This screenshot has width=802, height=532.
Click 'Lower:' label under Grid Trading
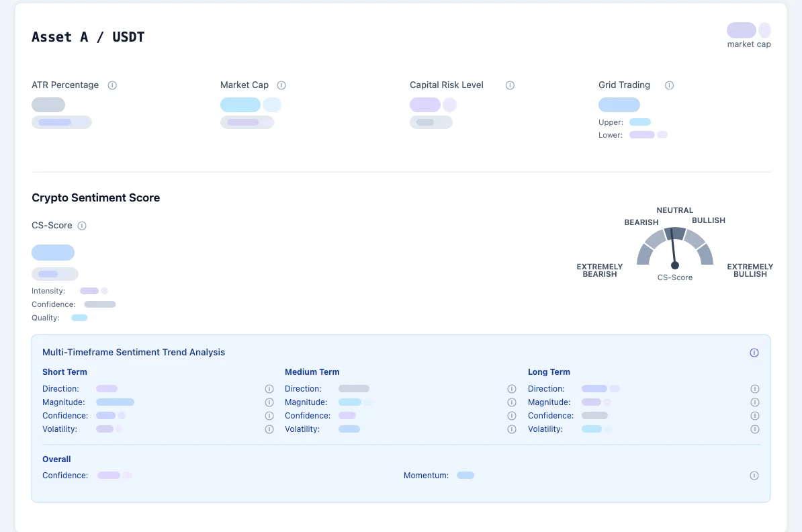point(610,135)
